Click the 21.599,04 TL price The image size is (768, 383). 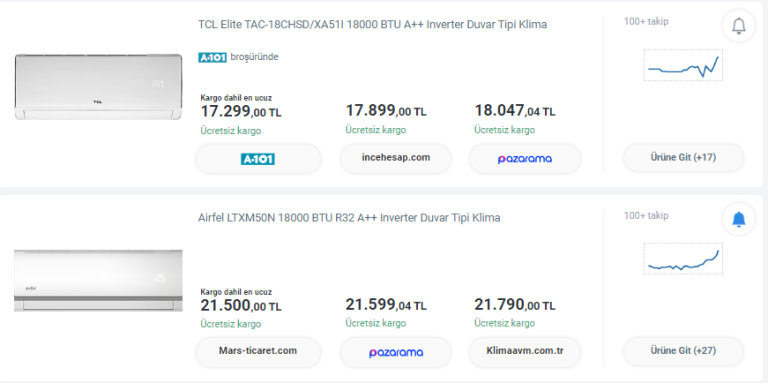(x=385, y=305)
